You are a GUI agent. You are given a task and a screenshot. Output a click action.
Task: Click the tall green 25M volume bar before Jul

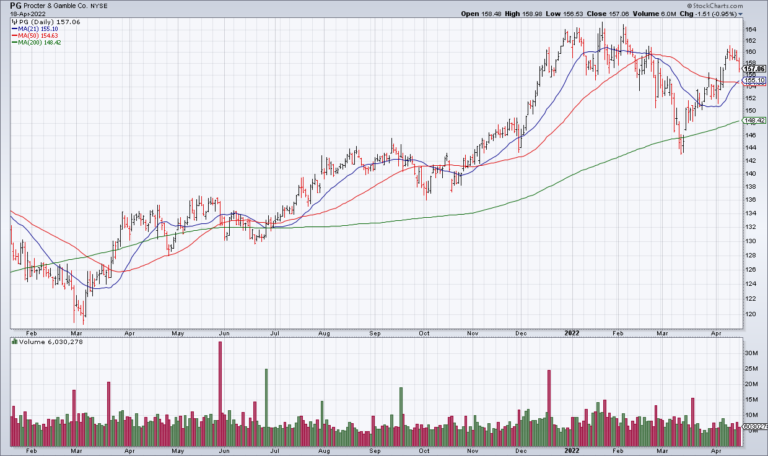coord(266,408)
